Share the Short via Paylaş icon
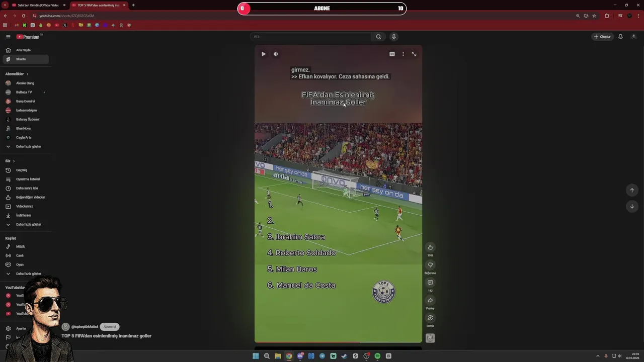Image resolution: width=644 pixels, height=362 pixels. click(x=430, y=300)
